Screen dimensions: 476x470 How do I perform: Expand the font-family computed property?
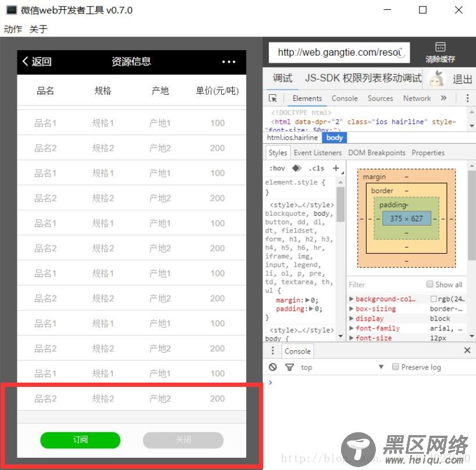click(351, 328)
